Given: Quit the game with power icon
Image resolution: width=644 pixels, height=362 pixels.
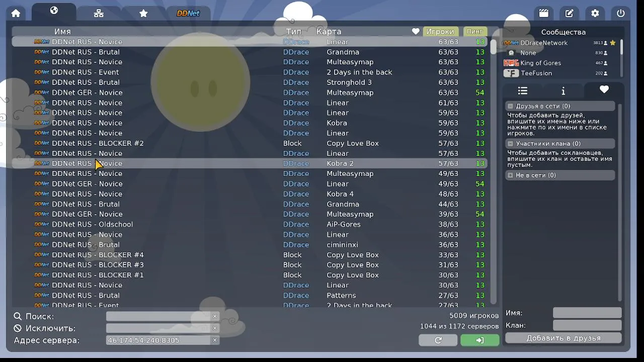Looking at the screenshot, I should tap(621, 14).
